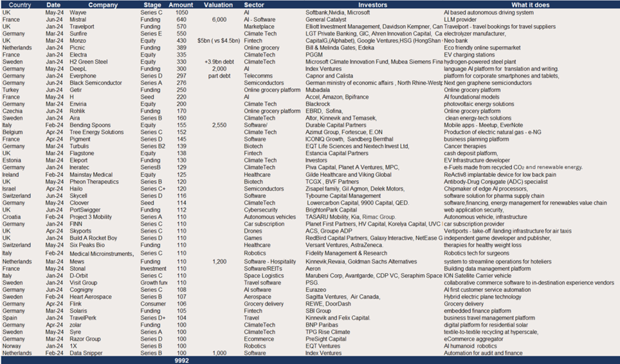The width and height of the screenshot is (620, 364).
Task: Select the Pigment company cell
Action: click(80, 140)
